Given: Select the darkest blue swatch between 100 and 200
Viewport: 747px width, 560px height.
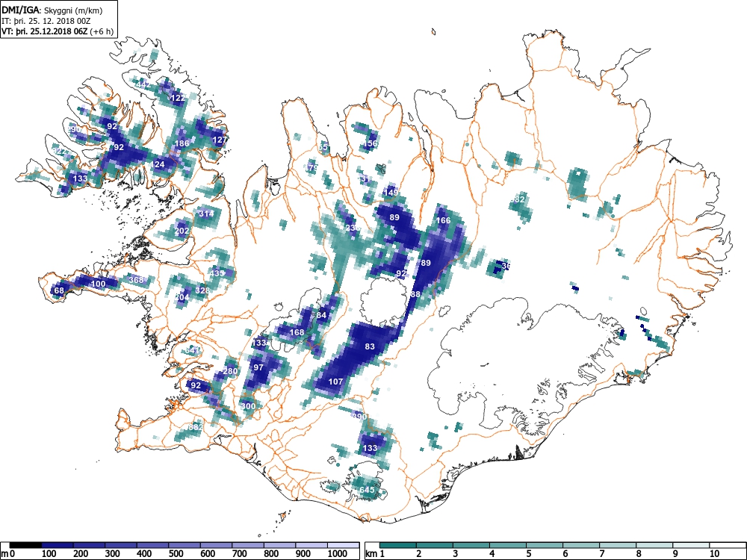Looking at the screenshot, I should (x=58, y=545).
